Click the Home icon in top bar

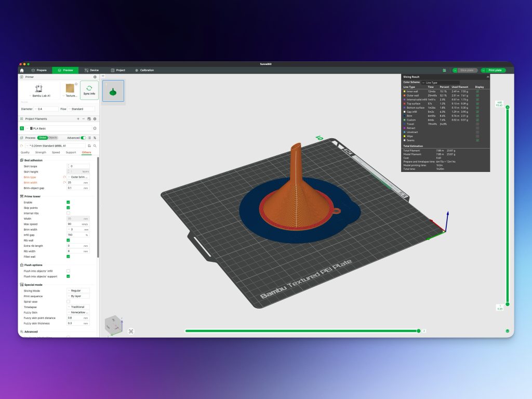pyautogui.click(x=22, y=70)
